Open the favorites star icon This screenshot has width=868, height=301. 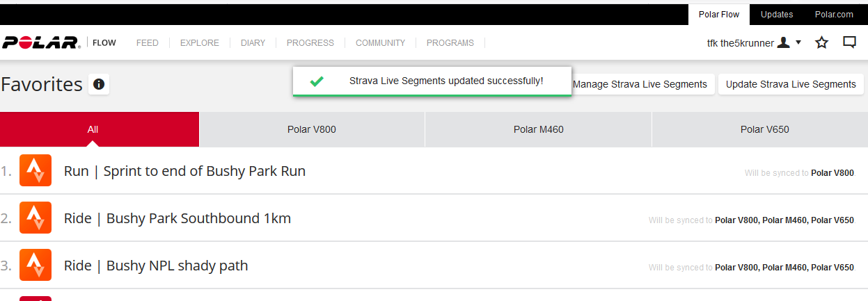(821, 43)
